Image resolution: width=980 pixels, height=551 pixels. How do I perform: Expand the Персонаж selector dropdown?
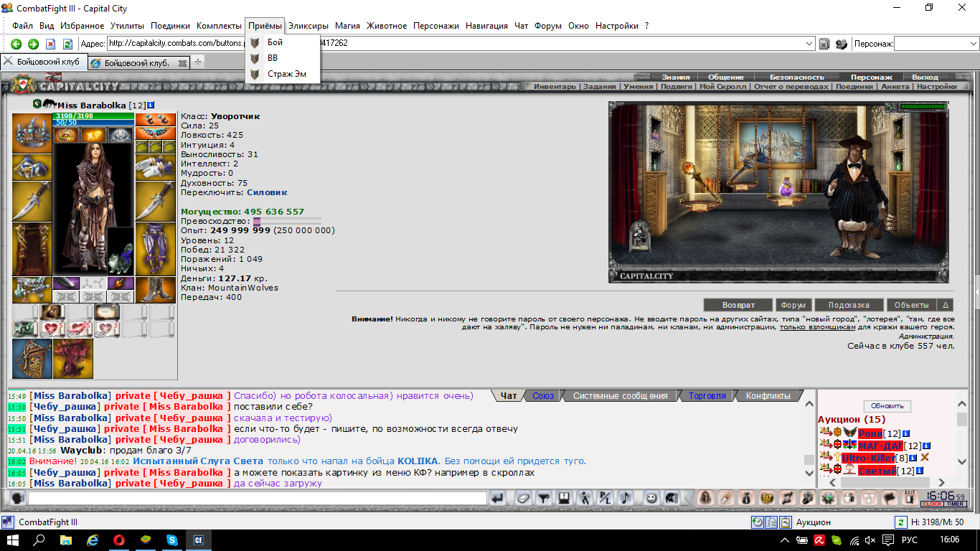tap(974, 44)
